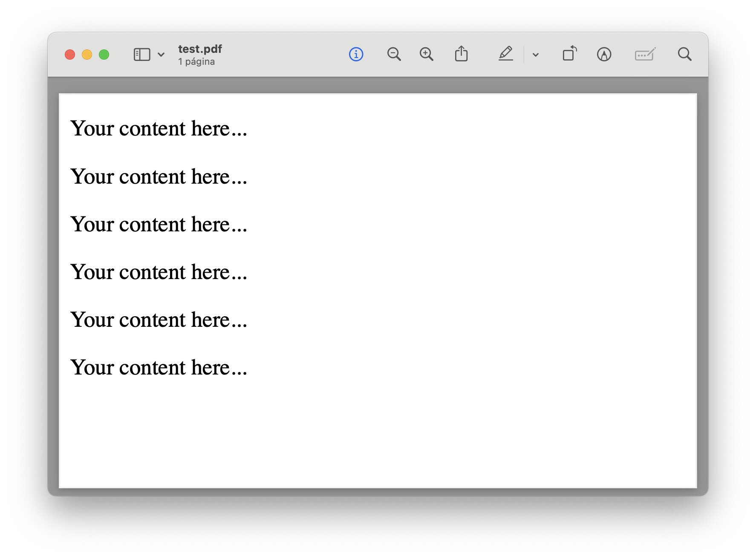Image resolution: width=756 pixels, height=559 pixels.
Task: Open the sidebar view options chevron
Action: pos(161,55)
